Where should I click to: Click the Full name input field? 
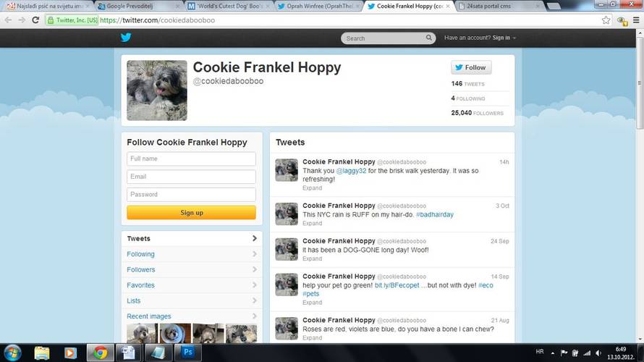(x=191, y=159)
